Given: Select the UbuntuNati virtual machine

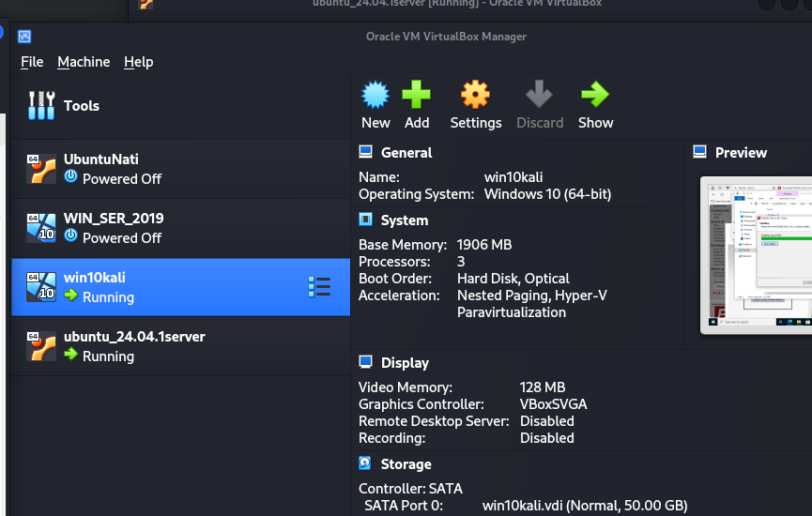Looking at the screenshot, I should click(181, 169).
